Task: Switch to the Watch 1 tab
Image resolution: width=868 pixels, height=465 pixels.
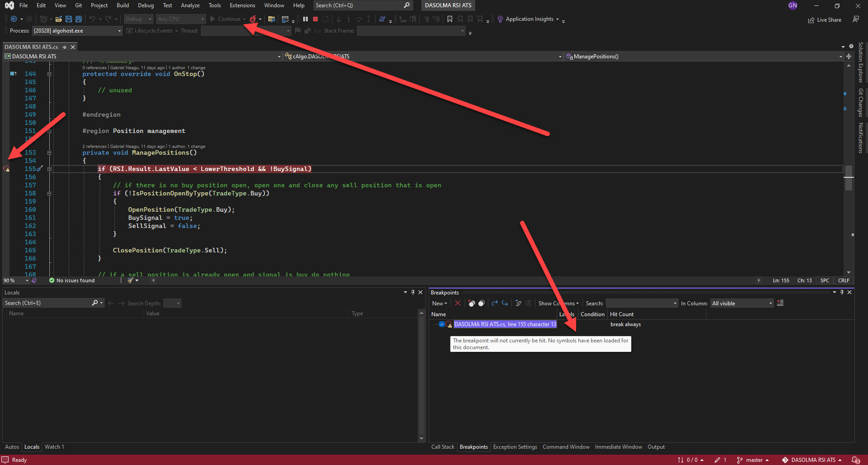Action: tap(54, 446)
